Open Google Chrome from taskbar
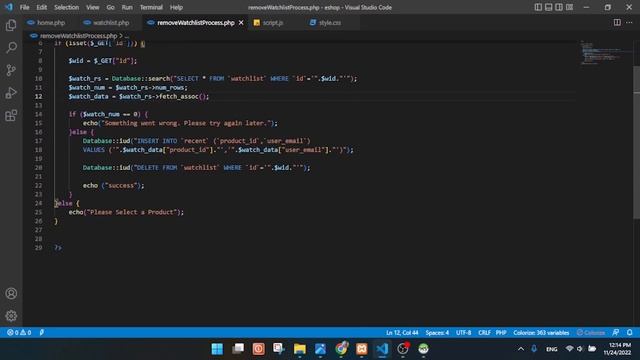The height and width of the screenshot is (360, 640). [x=341, y=349]
